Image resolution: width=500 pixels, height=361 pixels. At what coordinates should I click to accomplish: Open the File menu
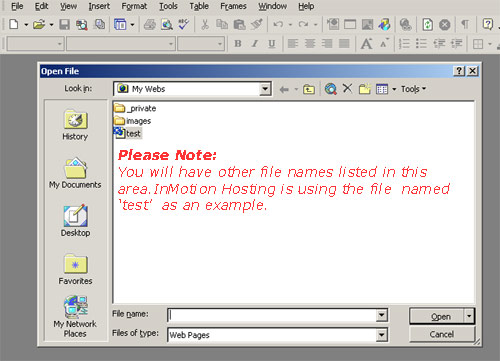(x=17, y=6)
